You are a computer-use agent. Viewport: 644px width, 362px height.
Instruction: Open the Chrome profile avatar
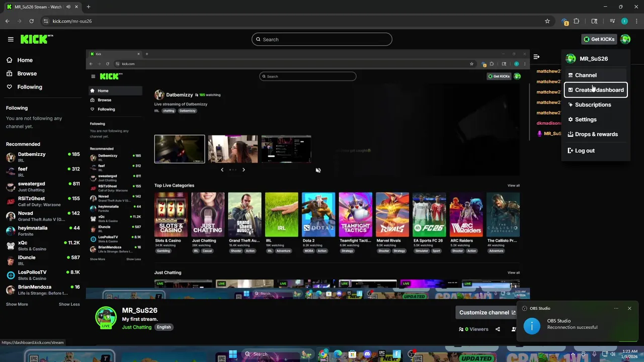(624, 21)
